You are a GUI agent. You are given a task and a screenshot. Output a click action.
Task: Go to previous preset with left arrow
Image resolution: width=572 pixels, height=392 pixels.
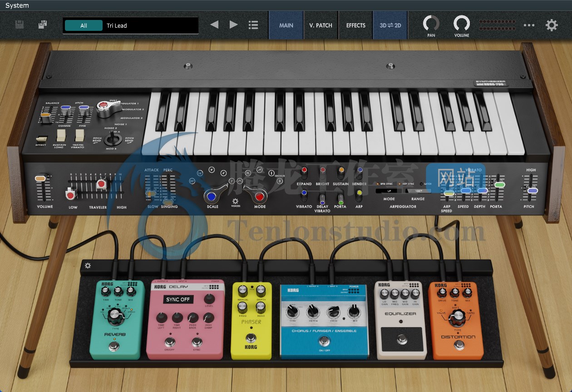point(215,24)
